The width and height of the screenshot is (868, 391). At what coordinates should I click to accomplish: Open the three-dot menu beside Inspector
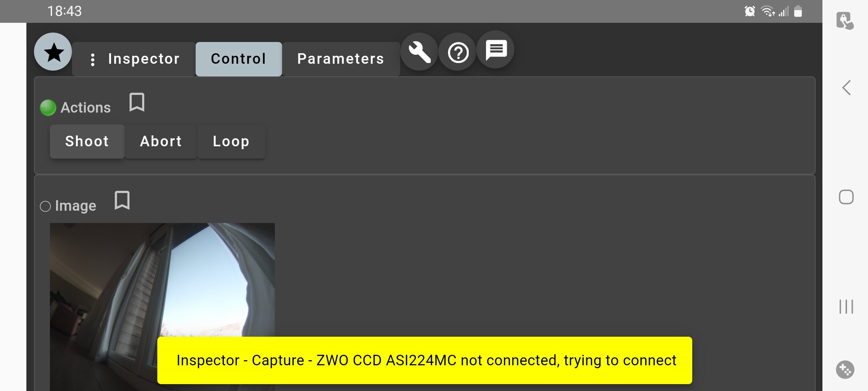pos(93,59)
